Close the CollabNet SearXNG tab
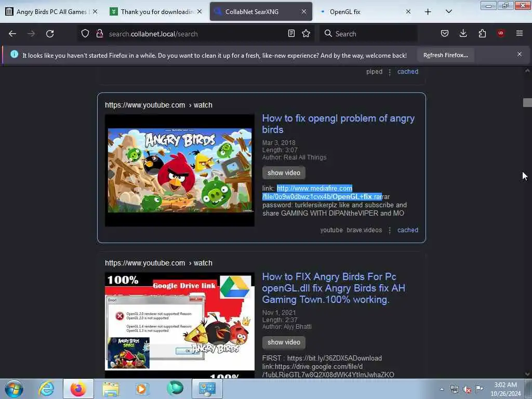The height and width of the screenshot is (399, 532). (x=304, y=11)
